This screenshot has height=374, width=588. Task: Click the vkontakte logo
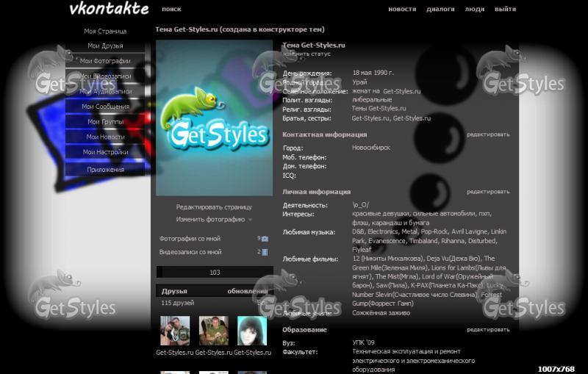(x=109, y=9)
